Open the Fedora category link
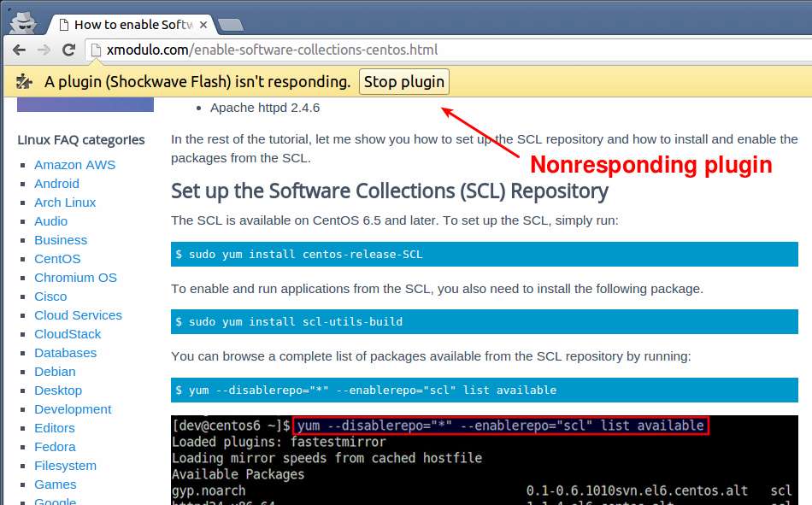Viewport: 812px width, 505px height. [55, 447]
